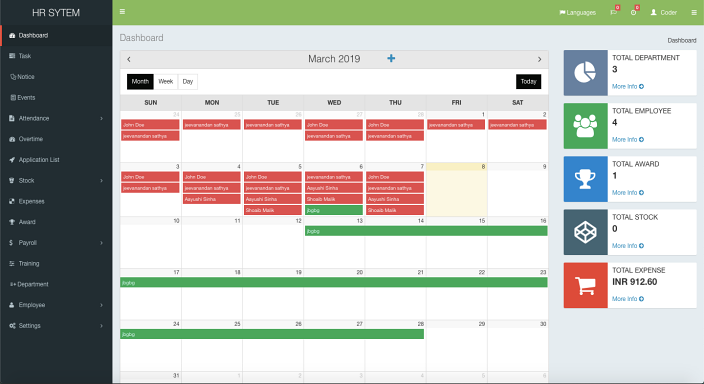This screenshot has height=384, width=704.
Task: Open the flag notifications icon with badge
Action: pyautogui.click(x=614, y=12)
